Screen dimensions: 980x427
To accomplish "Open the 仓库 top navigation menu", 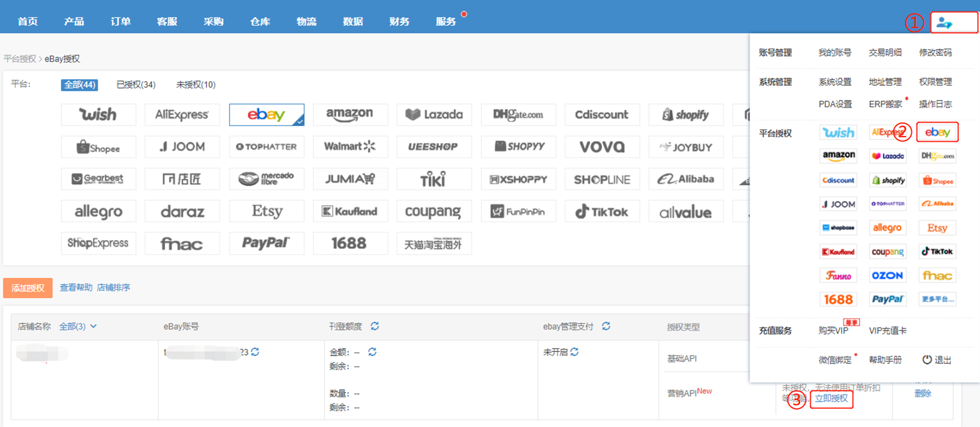I will tap(260, 21).
